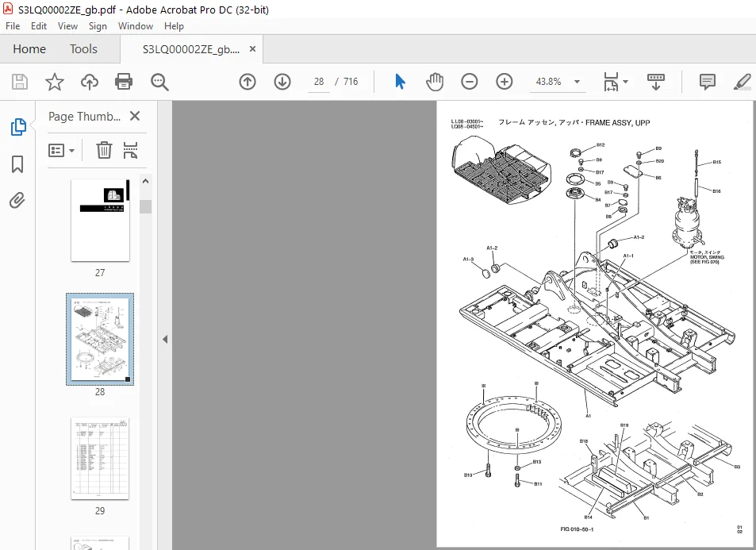Image resolution: width=756 pixels, height=550 pixels.
Task: Open the Edit menu
Action: click(39, 26)
